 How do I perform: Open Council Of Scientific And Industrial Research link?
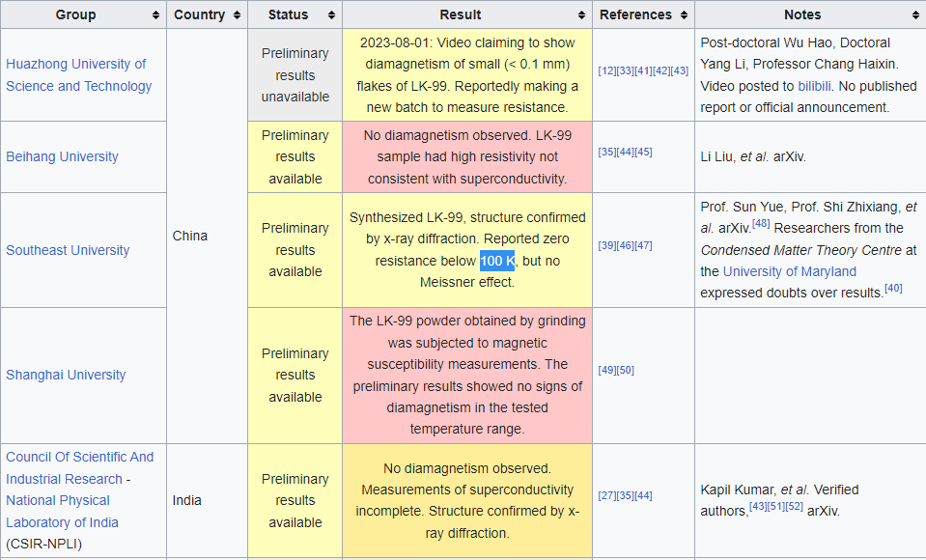pyautogui.click(x=80, y=468)
